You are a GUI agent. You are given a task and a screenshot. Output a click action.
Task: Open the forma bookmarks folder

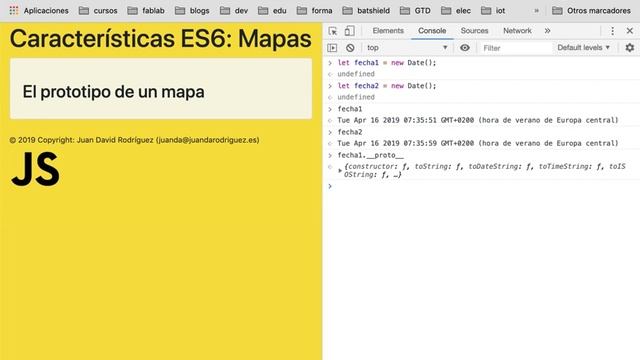pos(314,11)
